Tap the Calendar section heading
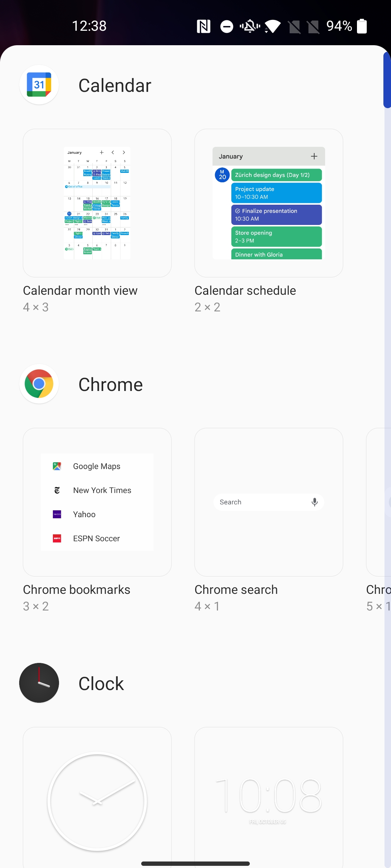 [115, 85]
